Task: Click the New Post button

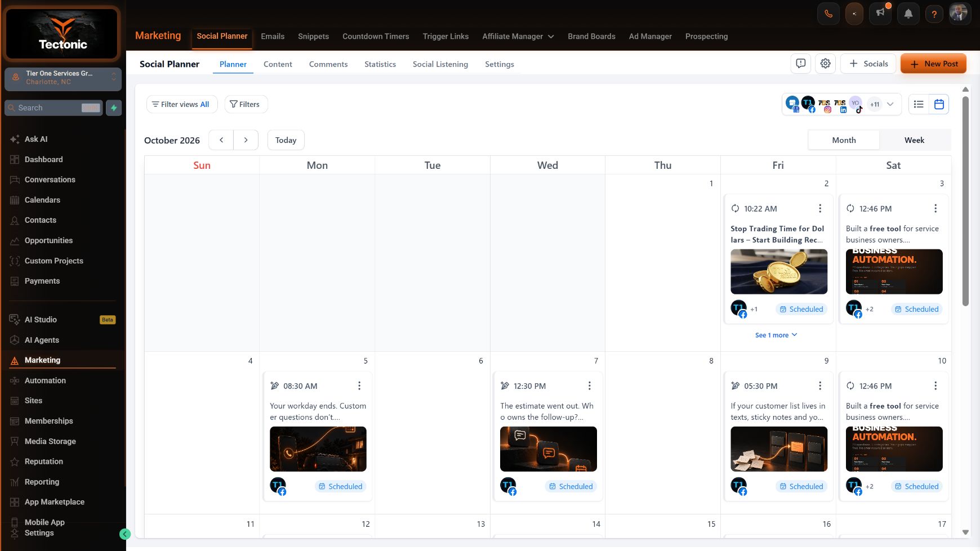Action: coord(933,64)
